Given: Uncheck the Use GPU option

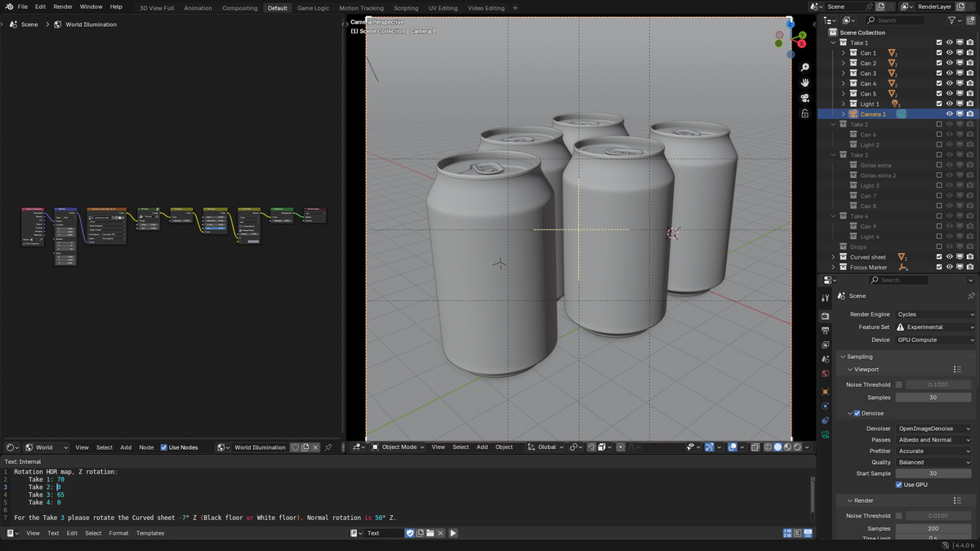Looking at the screenshot, I should pos(899,485).
